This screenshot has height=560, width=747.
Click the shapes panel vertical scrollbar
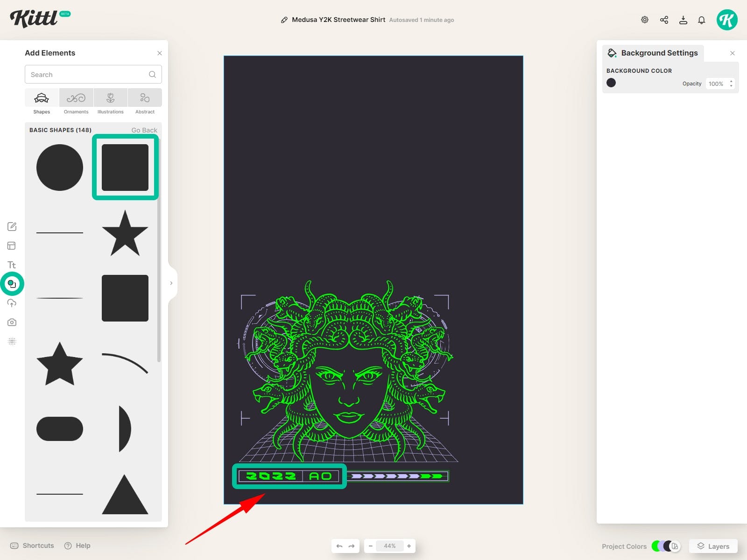point(159,250)
